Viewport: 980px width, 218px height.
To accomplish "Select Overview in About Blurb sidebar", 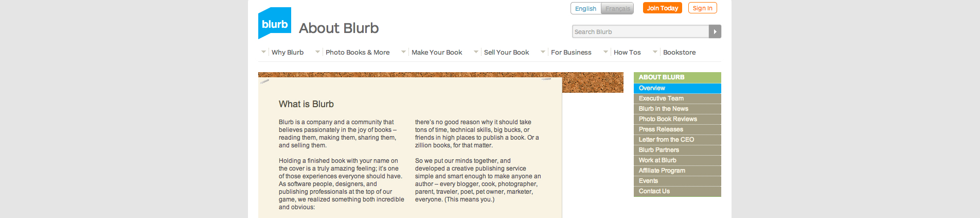I will tap(678, 88).
